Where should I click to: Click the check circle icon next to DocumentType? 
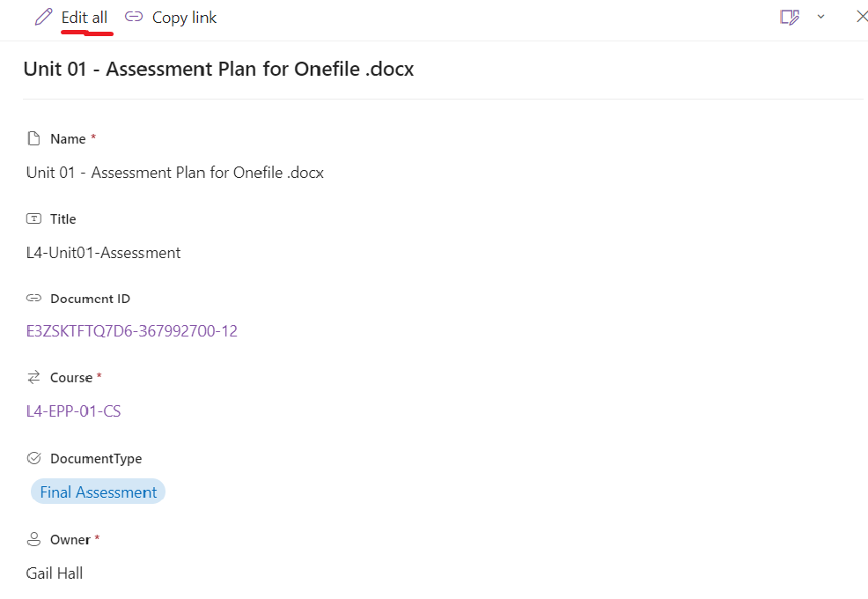pos(34,458)
